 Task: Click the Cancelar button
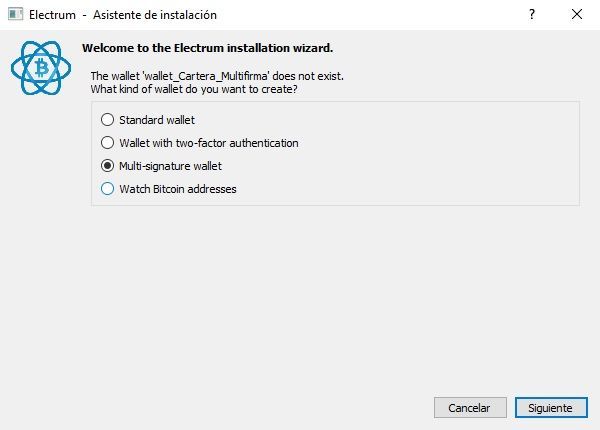point(470,408)
